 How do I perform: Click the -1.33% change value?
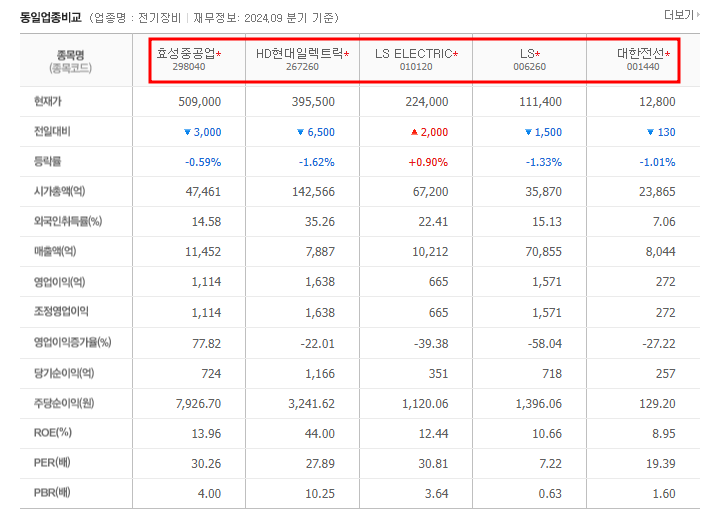pyautogui.click(x=544, y=162)
